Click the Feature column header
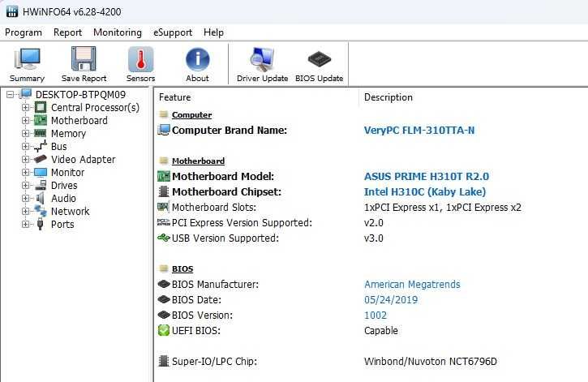Viewport: 588px width, 382px height. (174, 97)
